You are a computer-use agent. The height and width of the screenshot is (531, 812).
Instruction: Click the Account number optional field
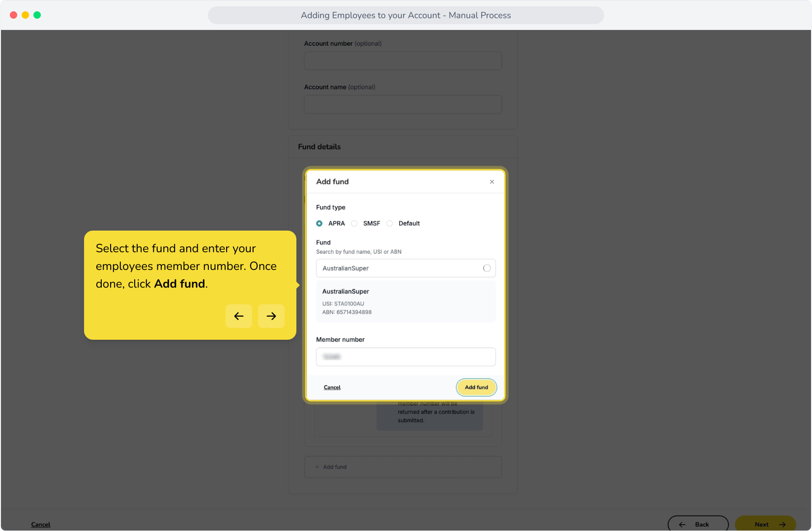point(403,61)
